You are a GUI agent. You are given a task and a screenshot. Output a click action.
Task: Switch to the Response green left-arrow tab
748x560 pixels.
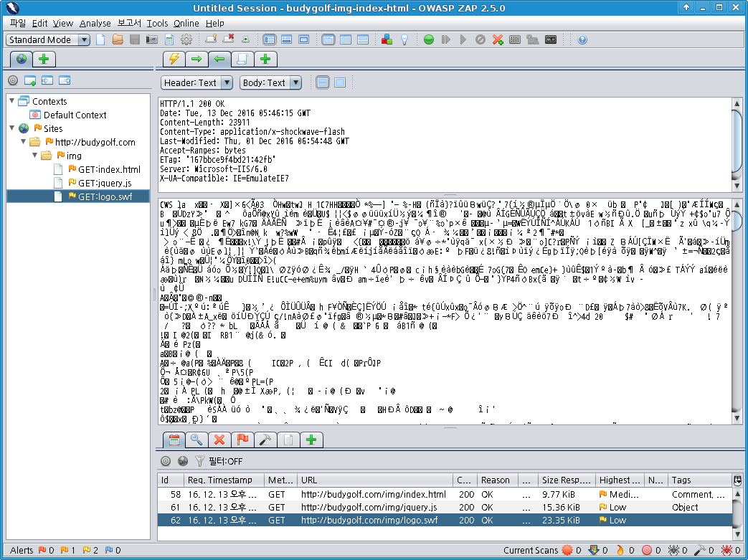pyautogui.click(x=219, y=59)
